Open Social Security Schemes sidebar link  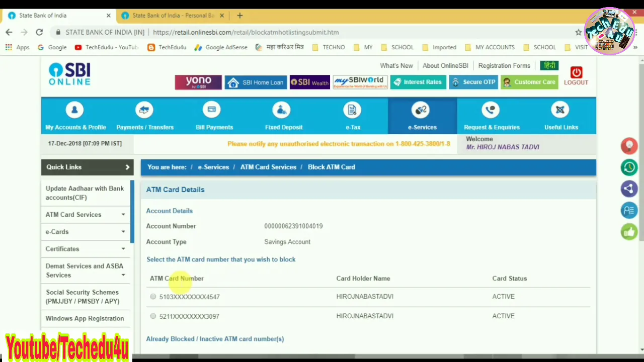83,297
